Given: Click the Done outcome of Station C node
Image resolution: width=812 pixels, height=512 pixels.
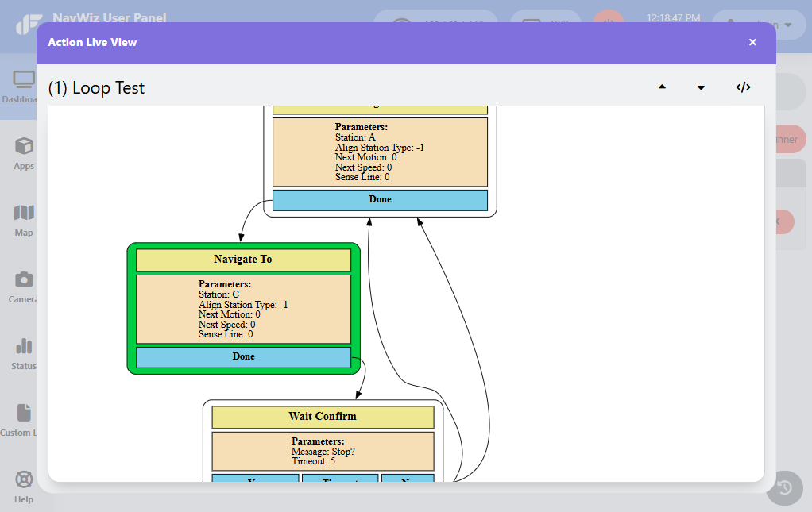Looking at the screenshot, I should click(x=243, y=357).
